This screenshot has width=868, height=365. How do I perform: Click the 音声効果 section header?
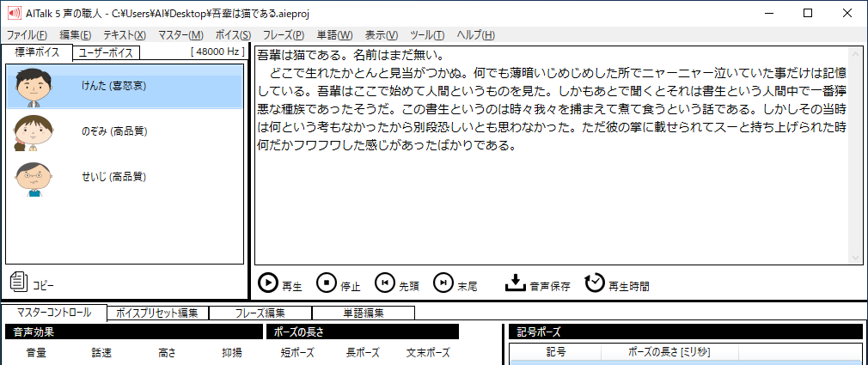point(133,332)
